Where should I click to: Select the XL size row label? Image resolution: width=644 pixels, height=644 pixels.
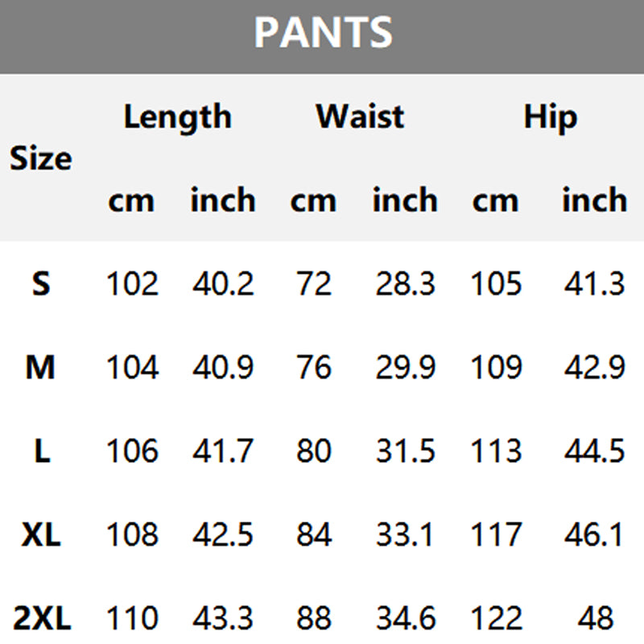(x=40, y=536)
